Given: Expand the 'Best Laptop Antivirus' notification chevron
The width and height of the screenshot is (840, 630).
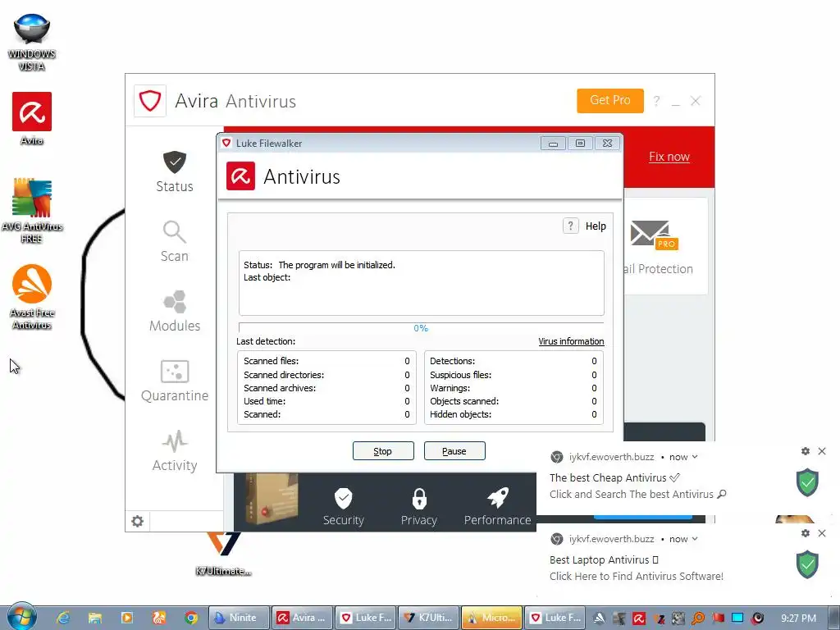Looking at the screenshot, I should (x=695, y=539).
